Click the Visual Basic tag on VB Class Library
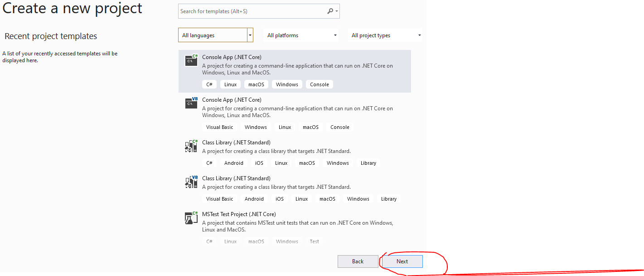Screen dimensions: 644x276 tap(220, 199)
